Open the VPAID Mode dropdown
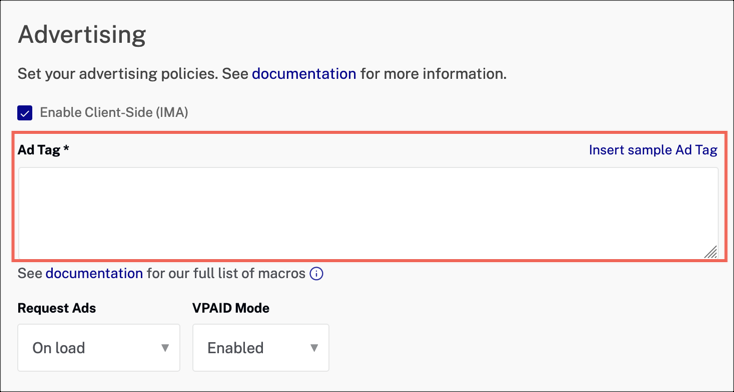 [261, 348]
